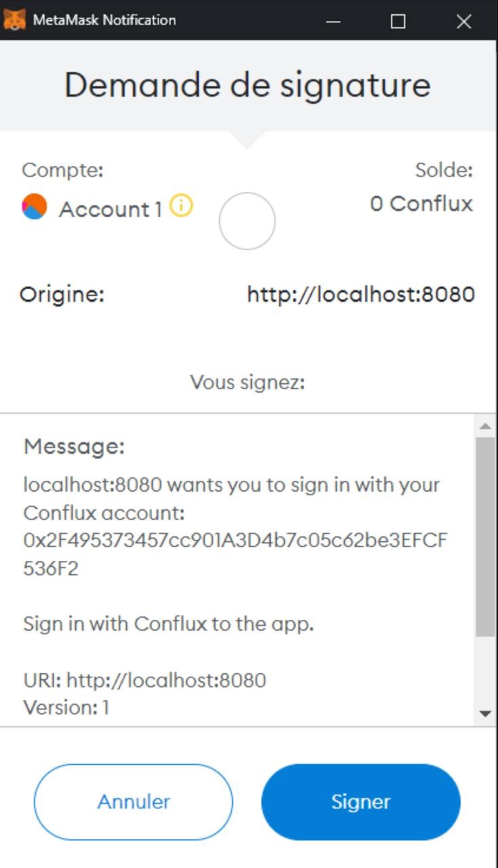Click the MetaMask Notification title bar text
The height and width of the screenshot is (868, 498).
pyautogui.click(x=104, y=20)
